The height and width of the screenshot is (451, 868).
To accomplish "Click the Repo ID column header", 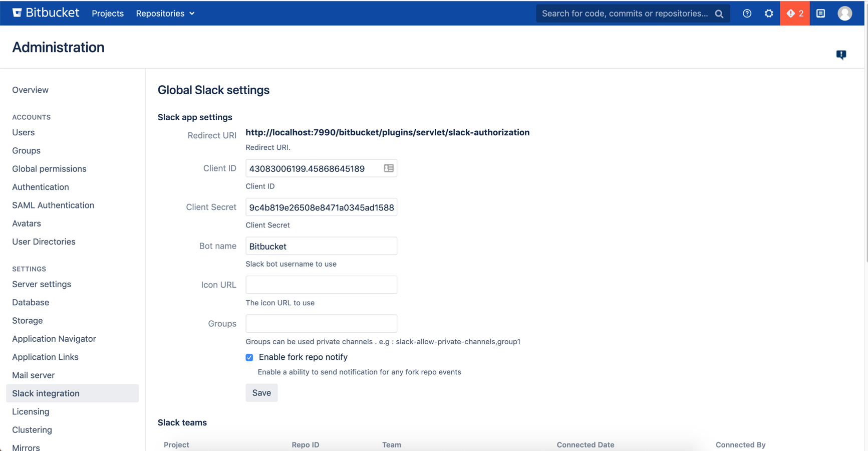I will [x=306, y=444].
